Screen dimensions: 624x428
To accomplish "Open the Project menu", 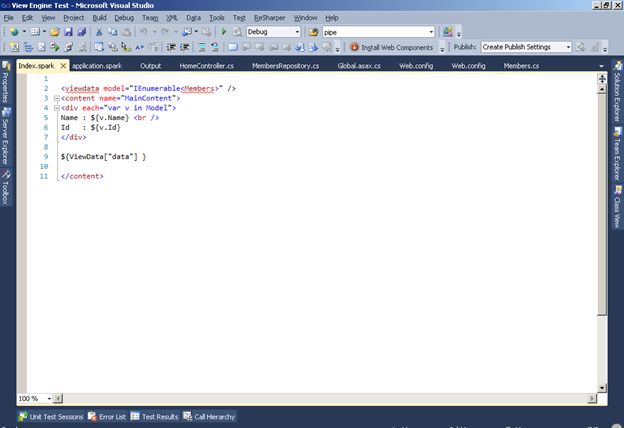I will point(74,18).
